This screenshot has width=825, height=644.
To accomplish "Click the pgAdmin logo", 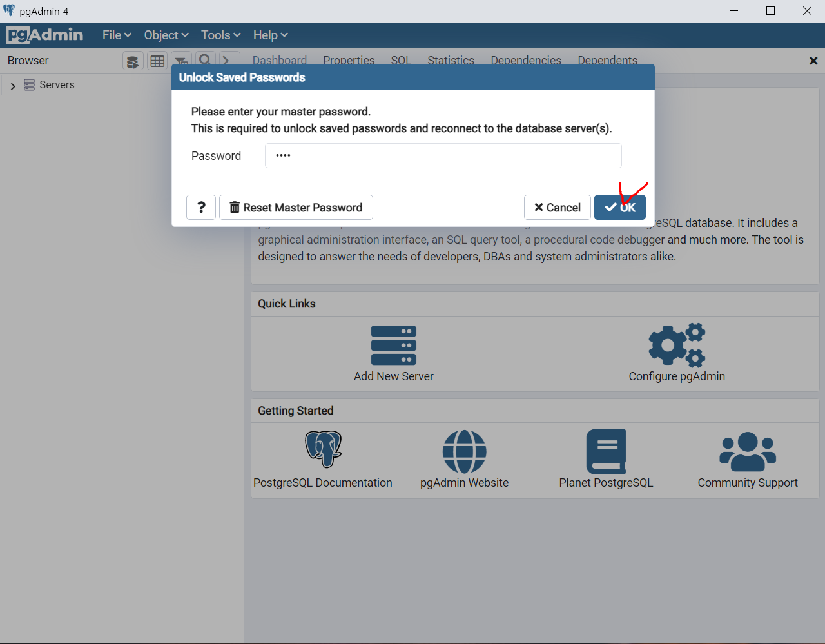I will coord(44,35).
